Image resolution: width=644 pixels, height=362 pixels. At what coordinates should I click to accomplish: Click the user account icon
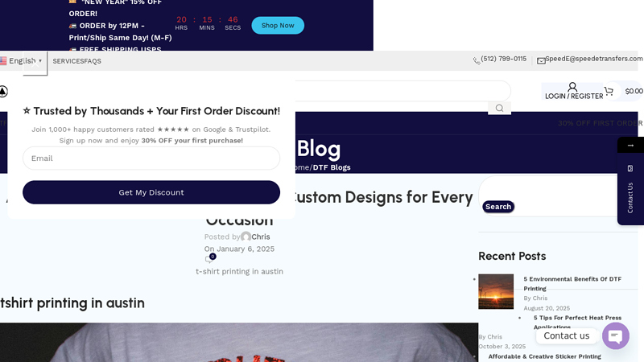point(572,87)
